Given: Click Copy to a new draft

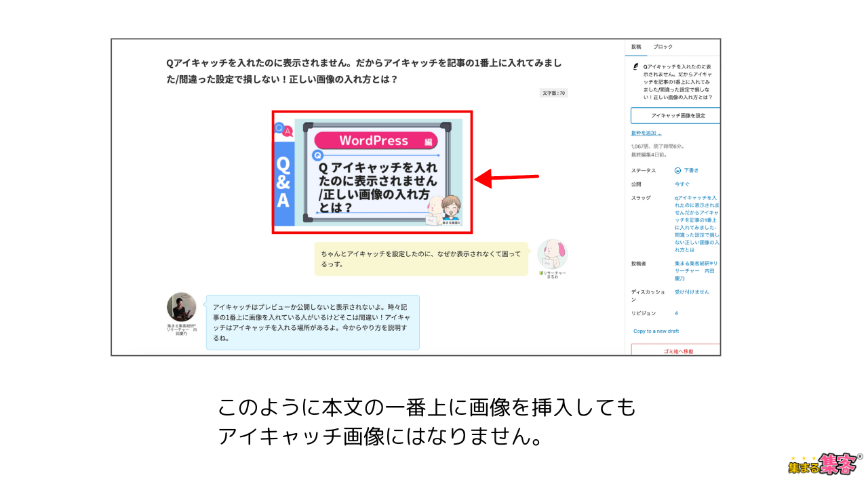Looking at the screenshot, I should [656, 331].
